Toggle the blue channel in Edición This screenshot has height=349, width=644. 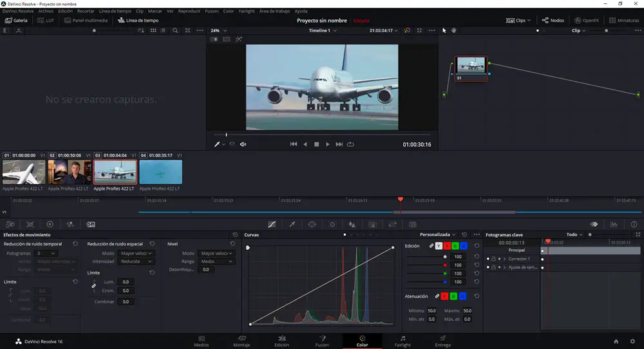(x=463, y=246)
